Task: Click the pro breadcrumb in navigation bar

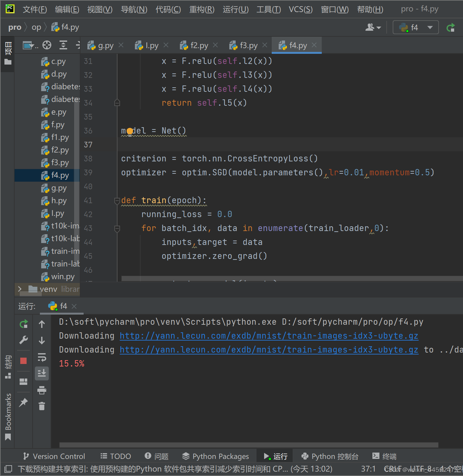Action: (x=15, y=28)
